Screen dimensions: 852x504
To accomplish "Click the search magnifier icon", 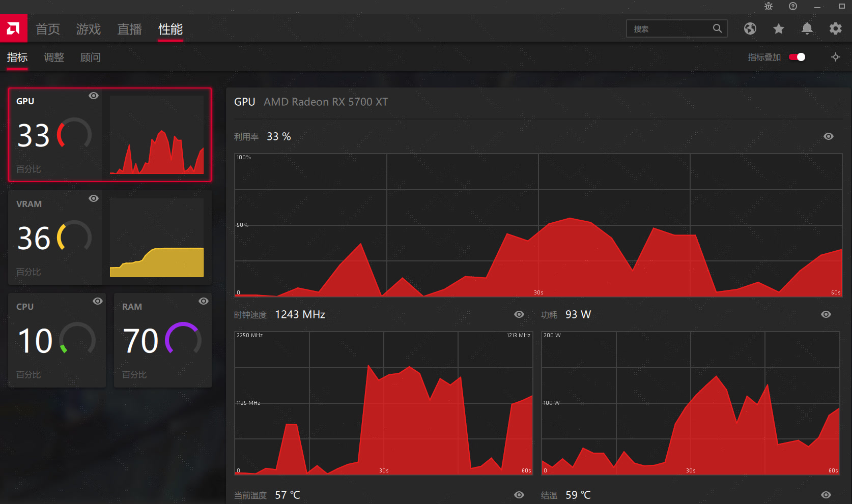I will pyautogui.click(x=717, y=28).
